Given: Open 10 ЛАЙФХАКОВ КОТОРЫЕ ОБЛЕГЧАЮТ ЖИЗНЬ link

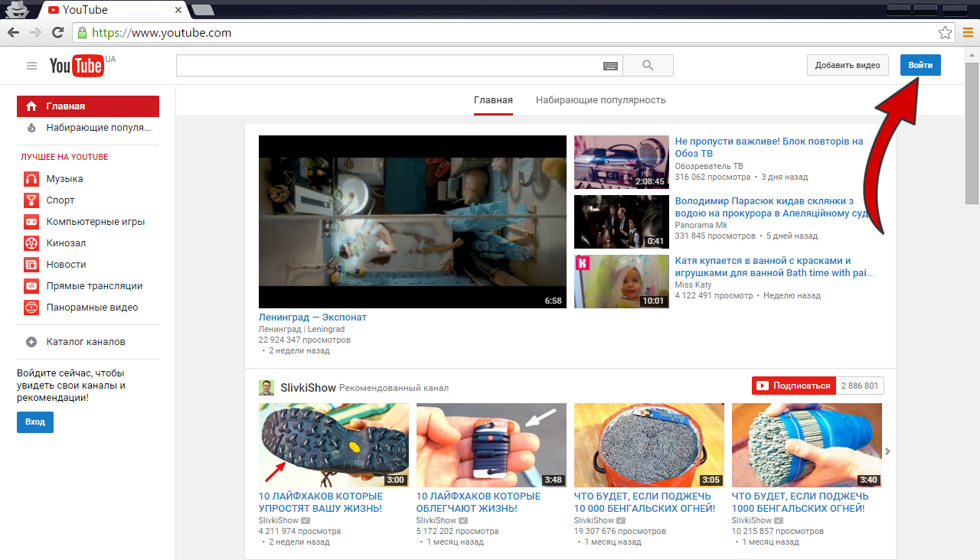Looking at the screenshot, I should point(479,503).
